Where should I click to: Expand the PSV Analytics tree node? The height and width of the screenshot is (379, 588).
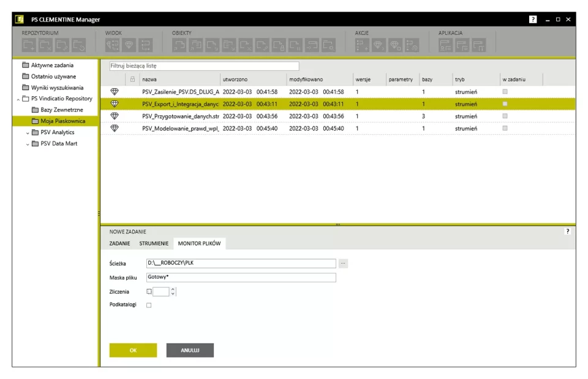click(x=28, y=132)
